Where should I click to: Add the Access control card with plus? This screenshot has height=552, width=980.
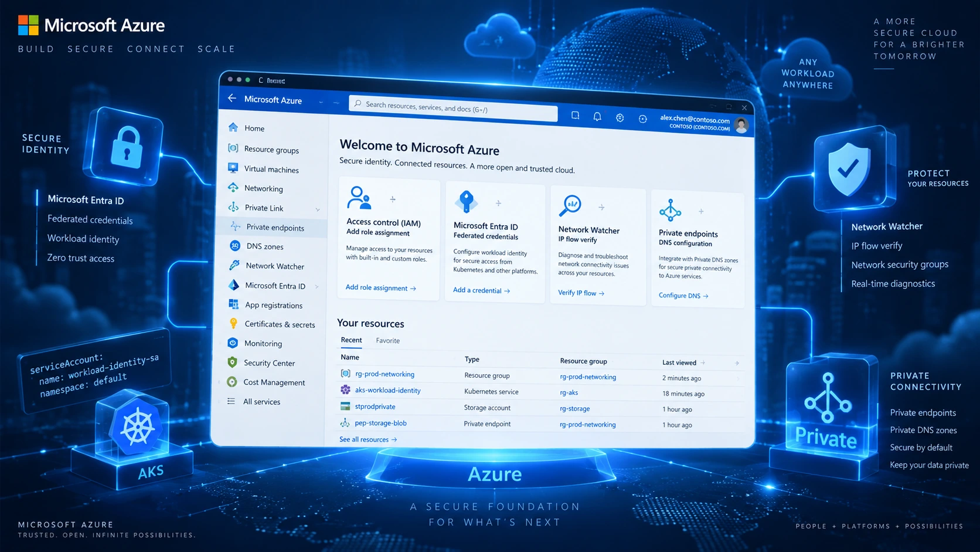coord(393,199)
